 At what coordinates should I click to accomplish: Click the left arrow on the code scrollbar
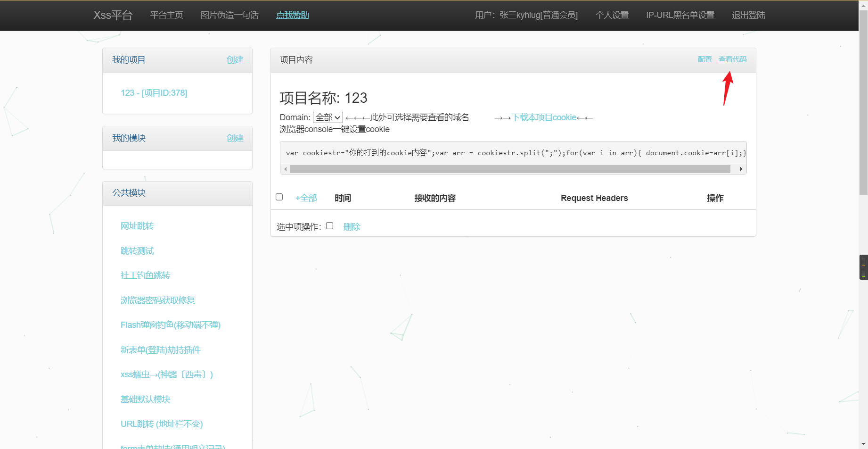tap(286, 169)
